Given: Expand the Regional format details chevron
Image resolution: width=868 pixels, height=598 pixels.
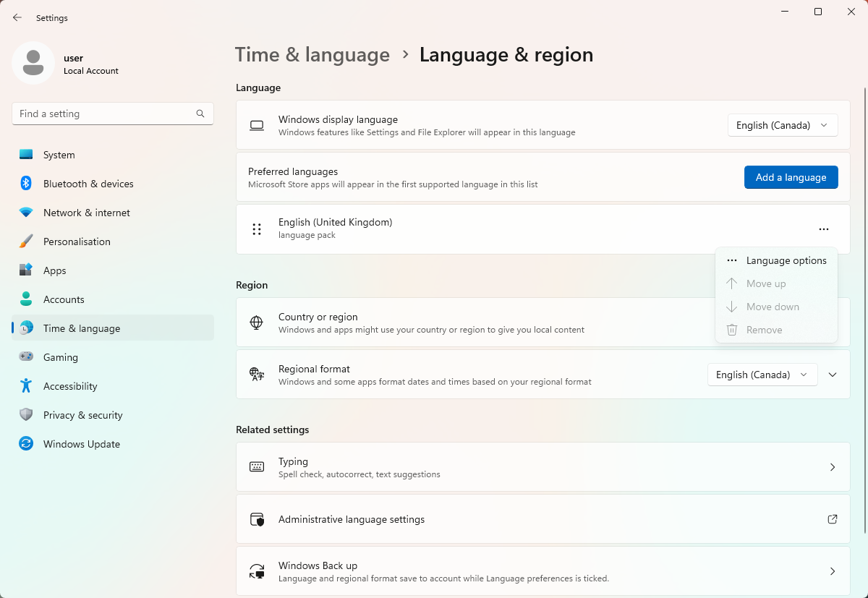Looking at the screenshot, I should click(x=833, y=375).
